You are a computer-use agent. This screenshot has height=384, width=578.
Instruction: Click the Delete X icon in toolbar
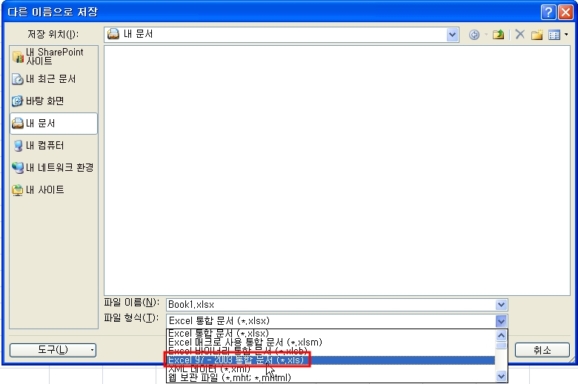coord(520,35)
